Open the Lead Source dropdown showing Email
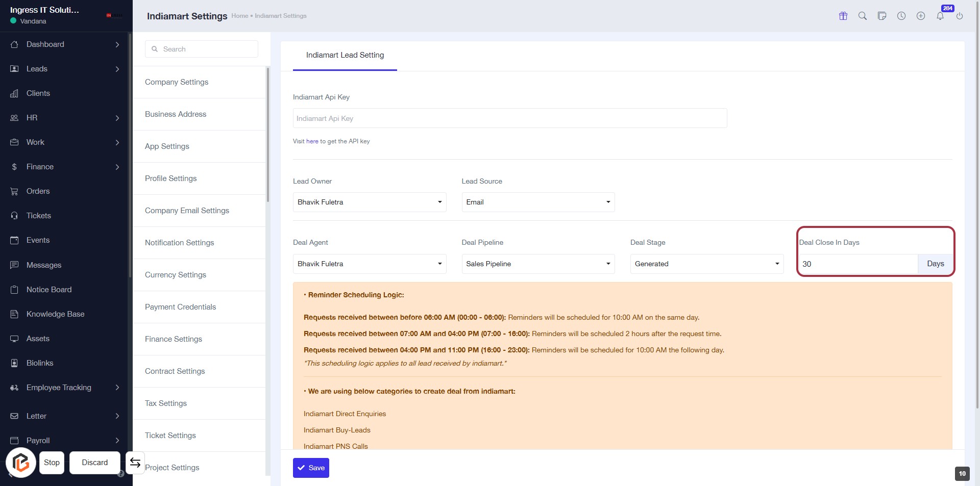980x486 pixels. (x=537, y=202)
